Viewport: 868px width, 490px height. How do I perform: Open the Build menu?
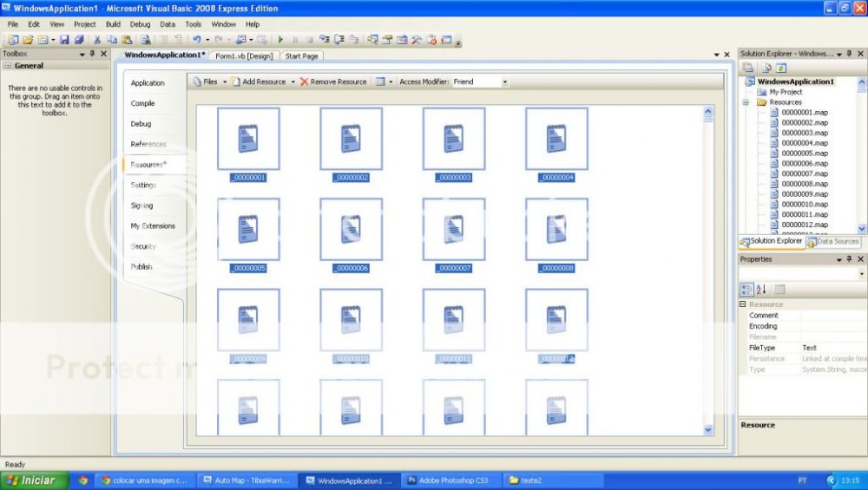point(113,24)
